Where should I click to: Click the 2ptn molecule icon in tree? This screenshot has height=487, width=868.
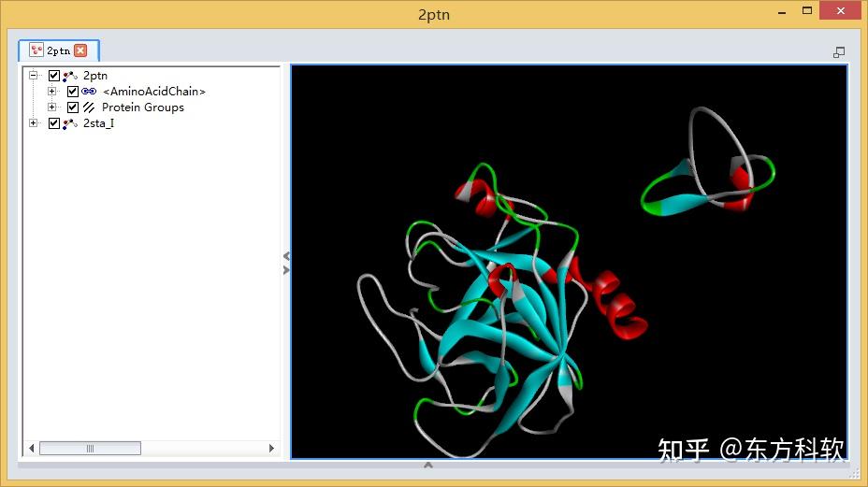pyautogui.click(x=70, y=76)
